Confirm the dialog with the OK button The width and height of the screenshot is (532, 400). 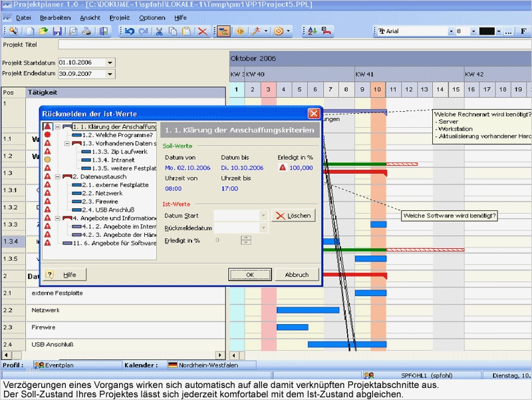click(x=250, y=274)
